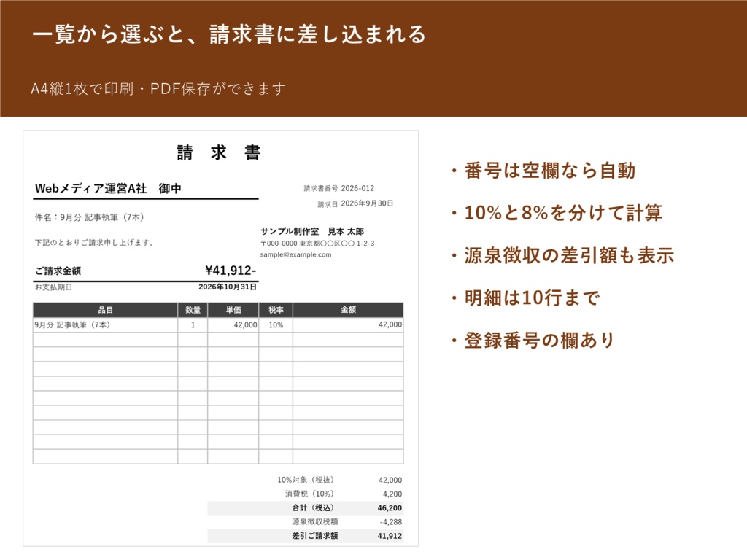Click the unit price cell 42,000

click(x=233, y=324)
